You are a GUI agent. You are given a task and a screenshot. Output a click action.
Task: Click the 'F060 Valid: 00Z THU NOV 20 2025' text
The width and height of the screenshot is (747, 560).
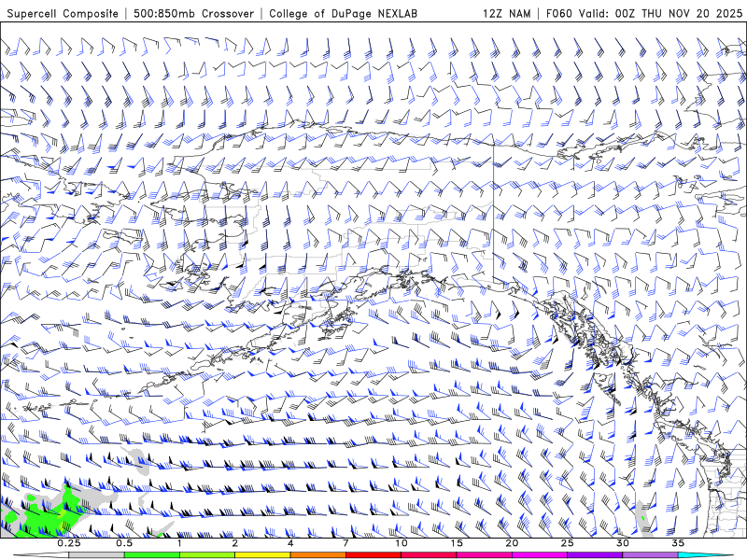tap(644, 13)
